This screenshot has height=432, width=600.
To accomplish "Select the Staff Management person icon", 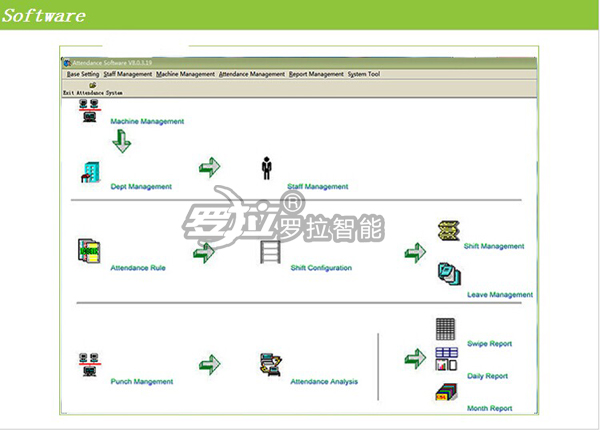I will [x=266, y=168].
